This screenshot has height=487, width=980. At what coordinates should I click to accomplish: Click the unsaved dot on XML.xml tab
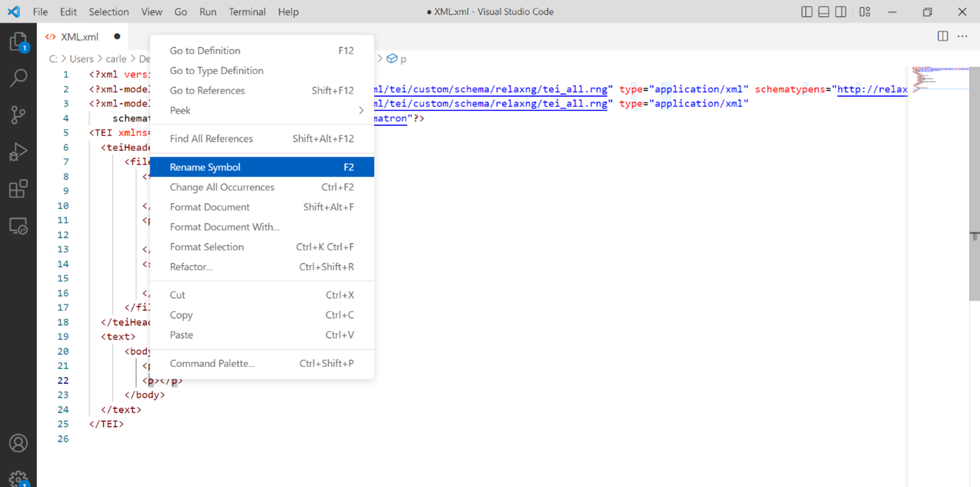(117, 36)
